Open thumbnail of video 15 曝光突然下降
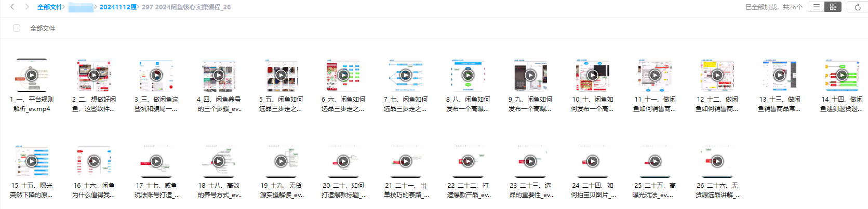 pos(32,161)
